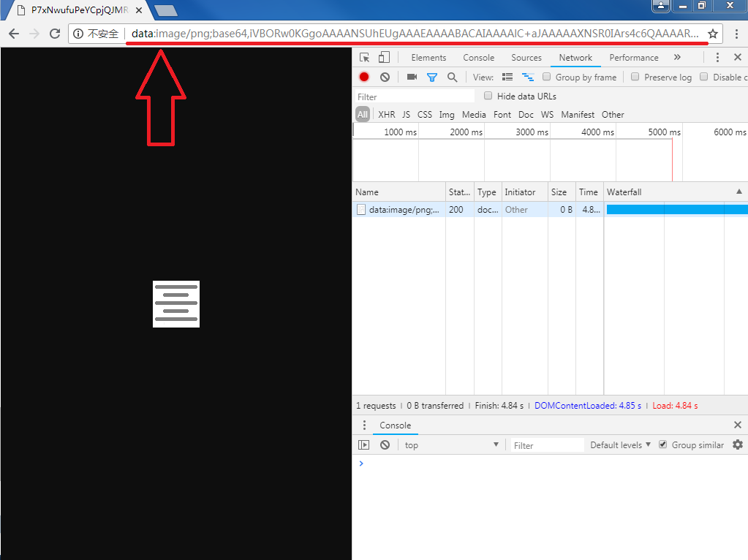Check Hide data URLs option
748x560 pixels.
point(488,96)
